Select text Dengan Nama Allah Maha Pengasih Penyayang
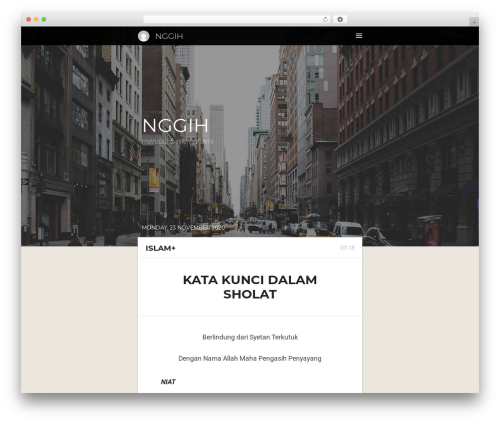 tap(250, 358)
